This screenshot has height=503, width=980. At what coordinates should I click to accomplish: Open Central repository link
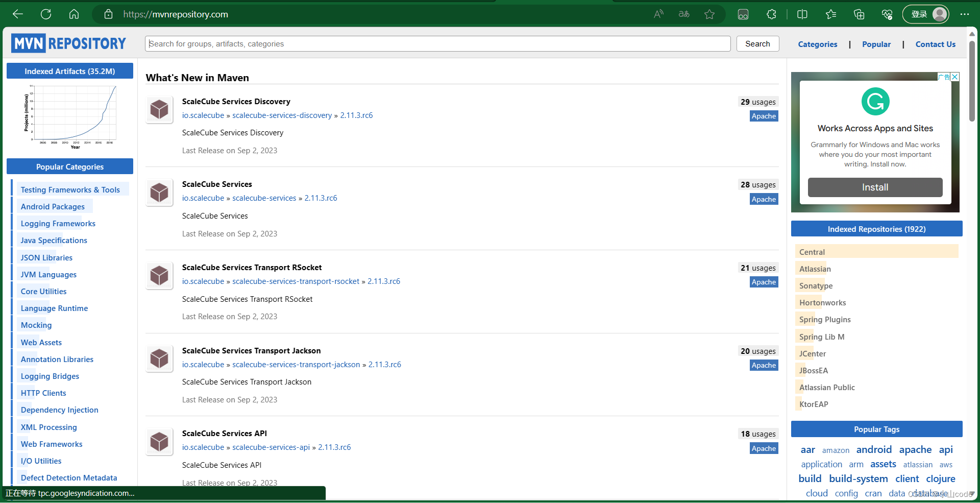(x=812, y=252)
